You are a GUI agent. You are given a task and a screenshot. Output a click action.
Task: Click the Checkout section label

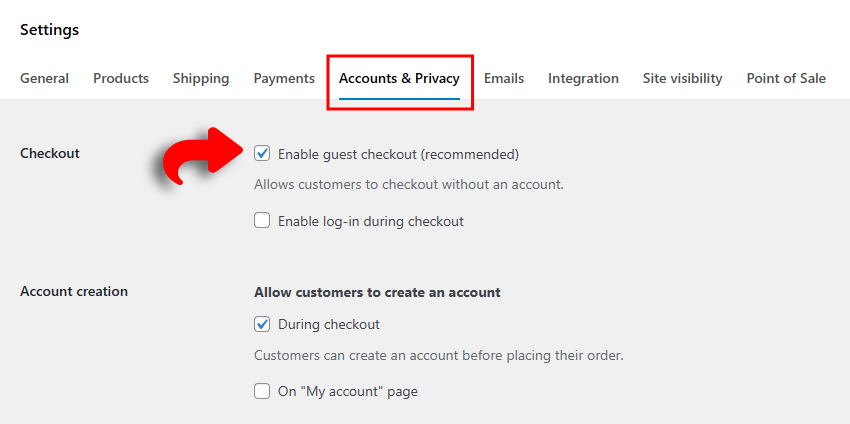50,153
